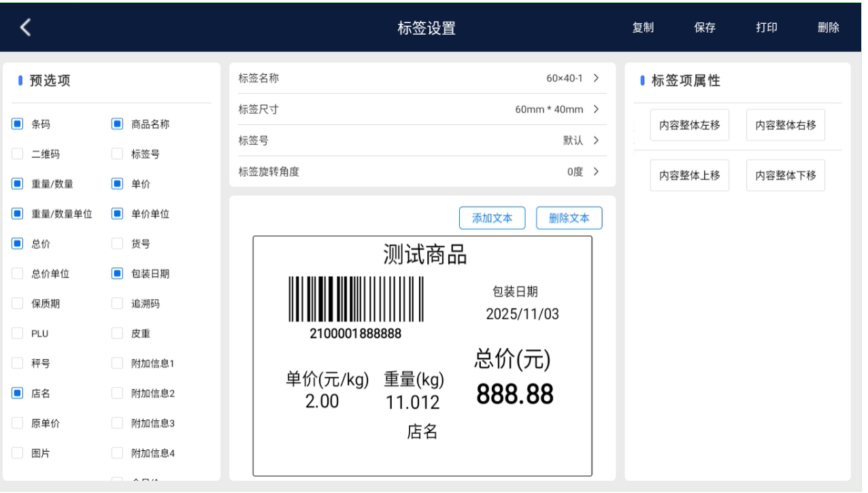Click the 标签项属性 panel heading
Viewport: 868px width, 493px height.
pos(686,81)
